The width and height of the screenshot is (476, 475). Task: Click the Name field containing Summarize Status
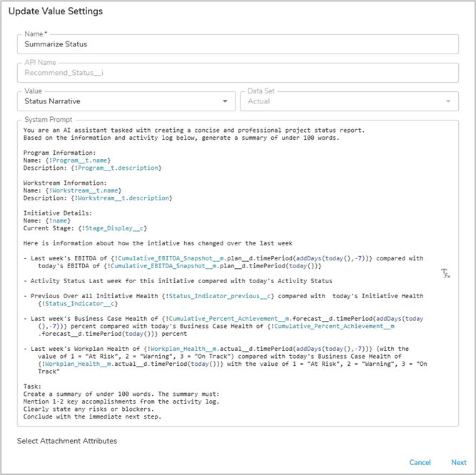238,44
